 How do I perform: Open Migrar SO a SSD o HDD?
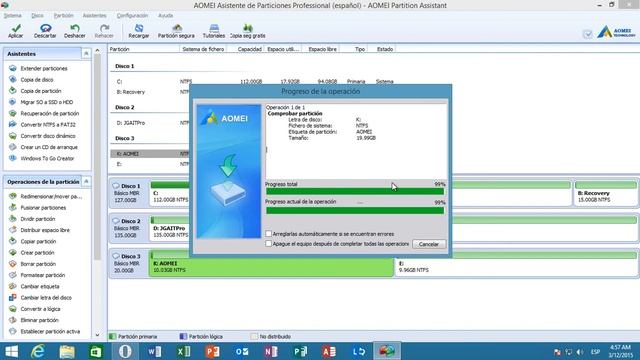point(47,102)
